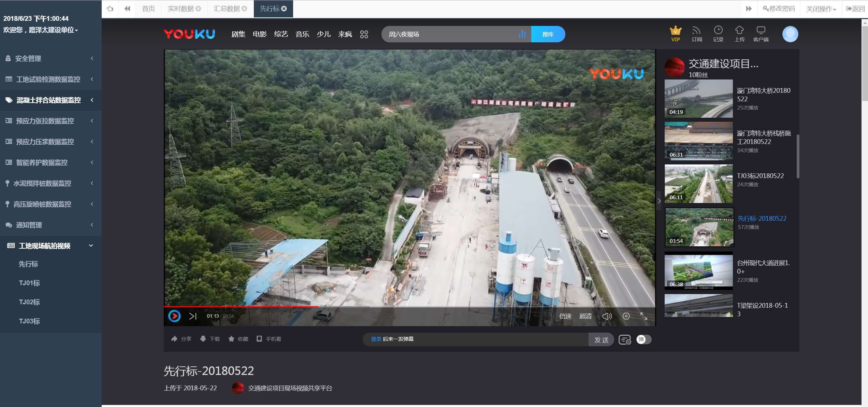The height and width of the screenshot is (407, 868).
Task: Open video player settings gear
Action: (626, 316)
